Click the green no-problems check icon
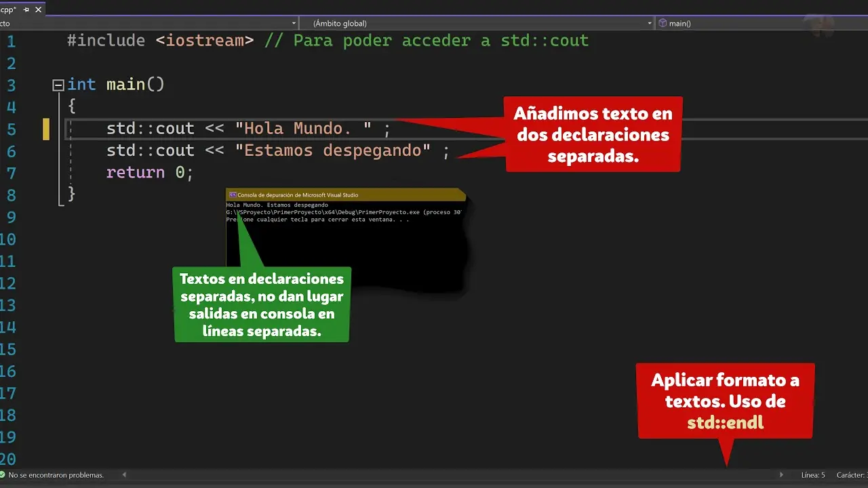The width and height of the screenshot is (868, 488). click(x=3, y=475)
